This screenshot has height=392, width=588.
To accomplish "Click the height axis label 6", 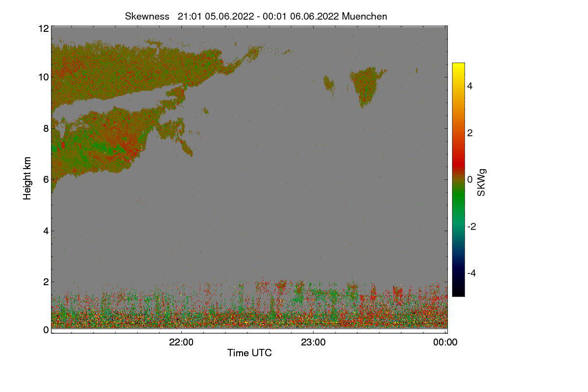I will [46, 179].
